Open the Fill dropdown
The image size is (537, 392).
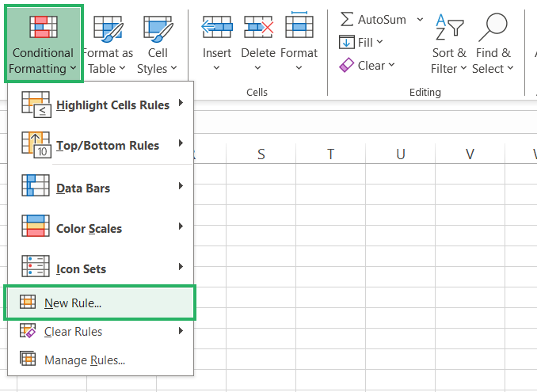[361, 42]
